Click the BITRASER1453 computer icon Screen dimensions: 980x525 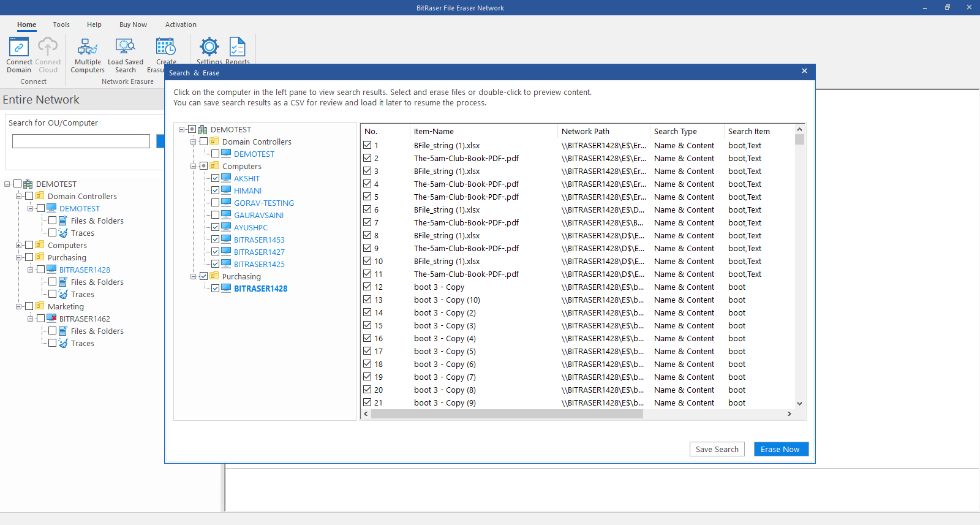226,240
